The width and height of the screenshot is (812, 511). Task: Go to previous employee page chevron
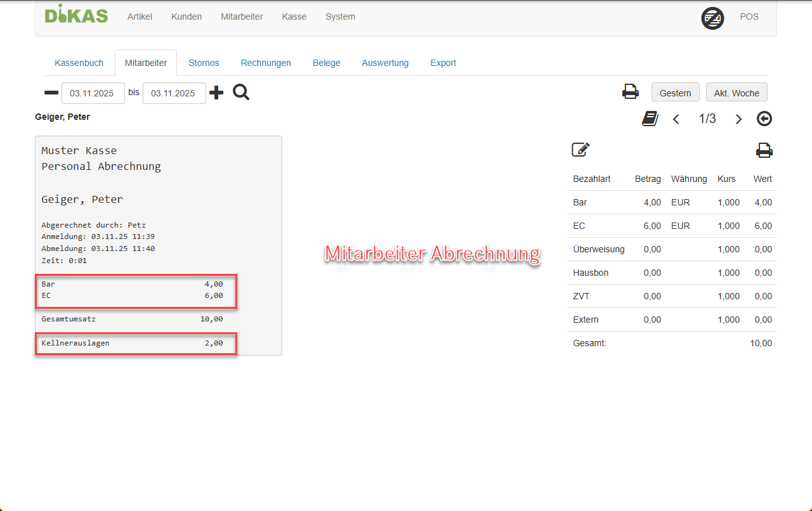[x=676, y=119]
